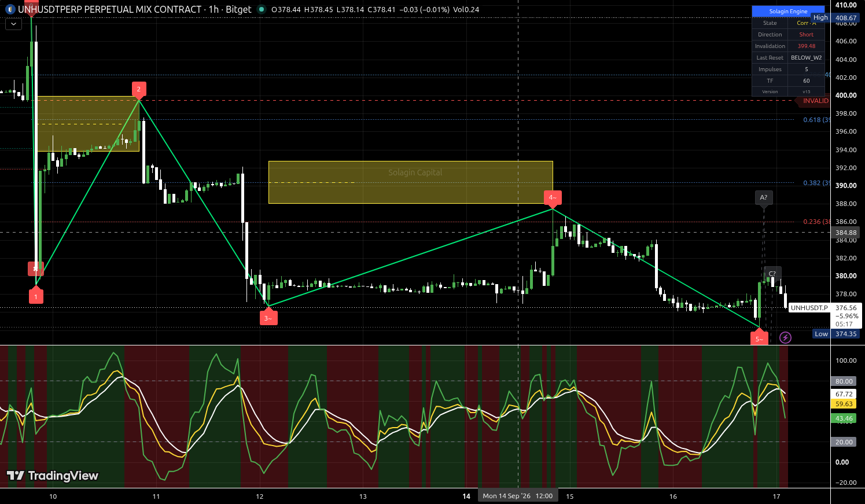Click the Direction value Short
Viewport: 865px width, 504px height.
click(807, 35)
